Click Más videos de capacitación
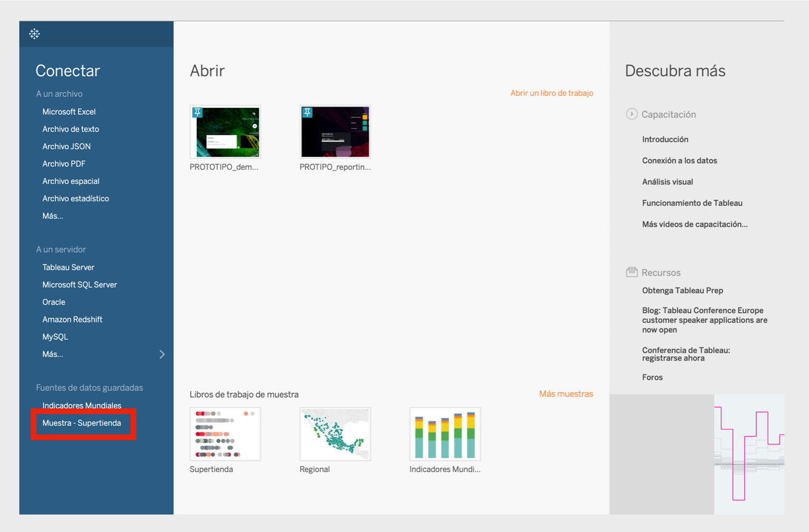The width and height of the screenshot is (809, 532). tap(695, 225)
